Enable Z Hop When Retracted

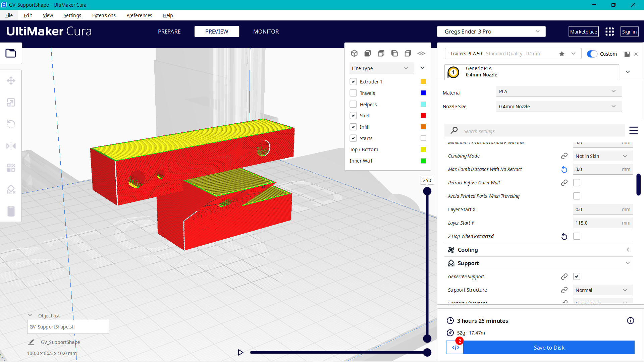tap(577, 236)
